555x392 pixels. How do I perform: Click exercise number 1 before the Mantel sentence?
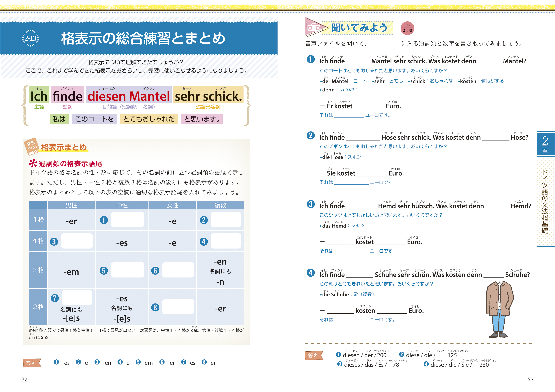[x=311, y=59]
